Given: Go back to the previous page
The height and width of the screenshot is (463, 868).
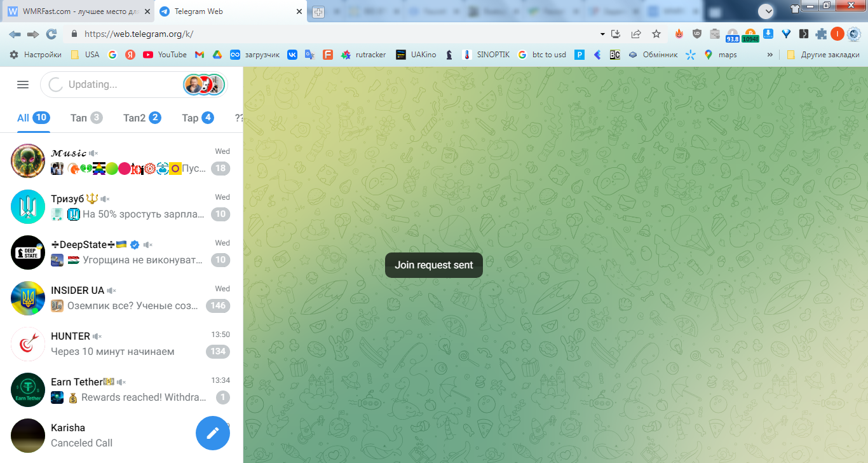Looking at the screenshot, I should 15,34.
